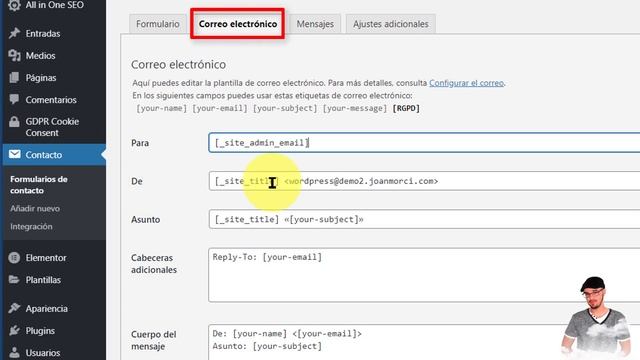
Task: Click the Páginas pages icon
Action: 14,77
